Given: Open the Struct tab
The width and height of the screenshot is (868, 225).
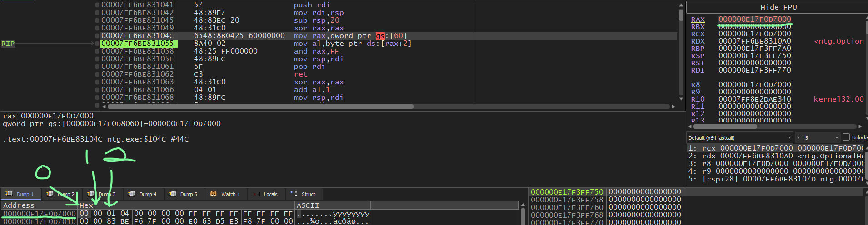Looking at the screenshot, I should pyautogui.click(x=304, y=194).
